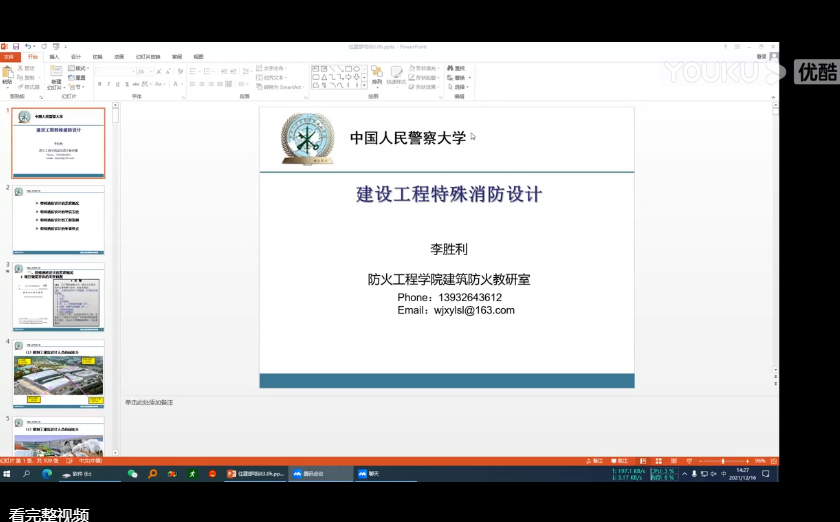Open the Select (选择) dropdown in editing group
840x522 pixels.
coord(458,87)
